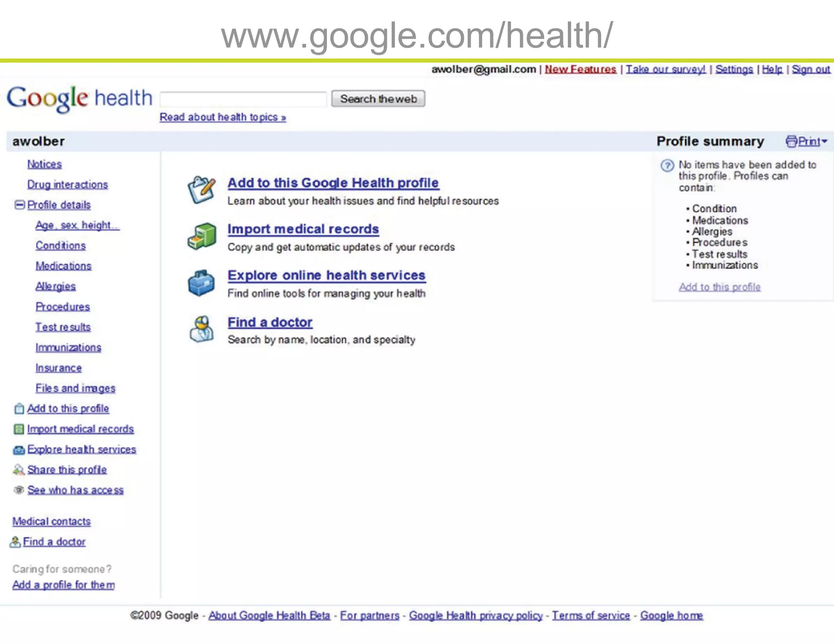Collapse the Profile details tree section
834x644 pixels.
19,204
